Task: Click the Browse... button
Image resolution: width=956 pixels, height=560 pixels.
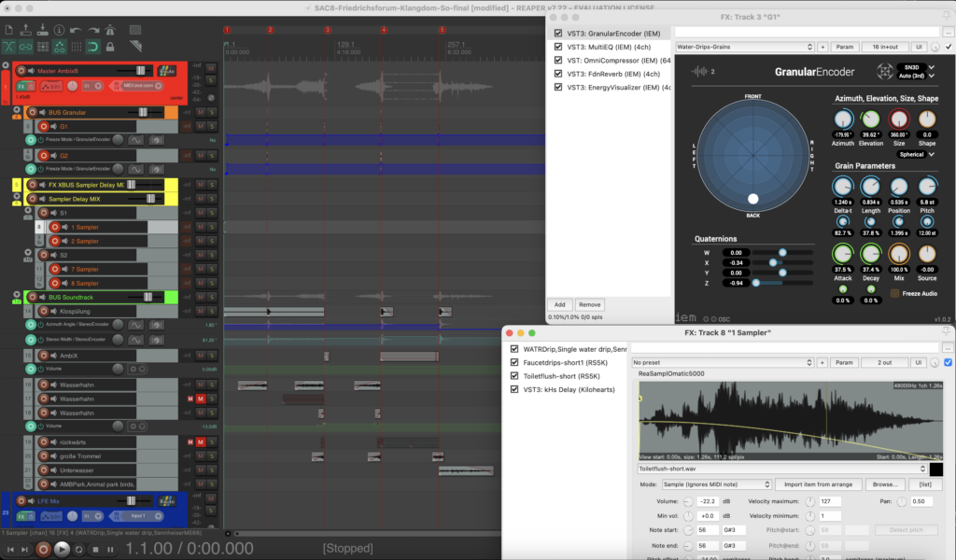Action: click(x=885, y=484)
